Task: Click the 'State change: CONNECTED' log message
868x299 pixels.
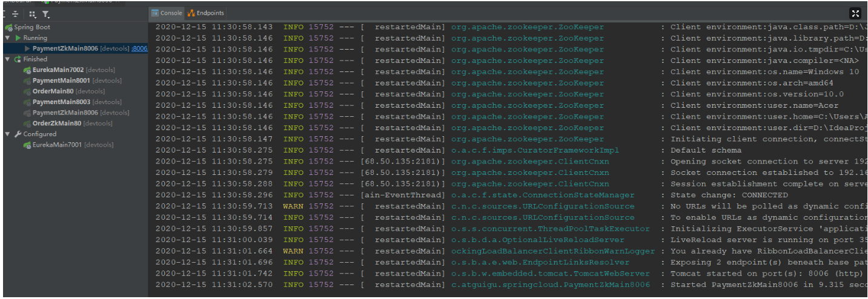Action: (729, 195)
